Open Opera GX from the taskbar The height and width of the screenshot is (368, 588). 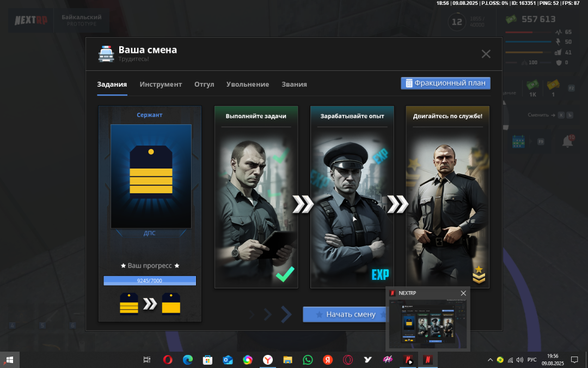click(347, 360)
